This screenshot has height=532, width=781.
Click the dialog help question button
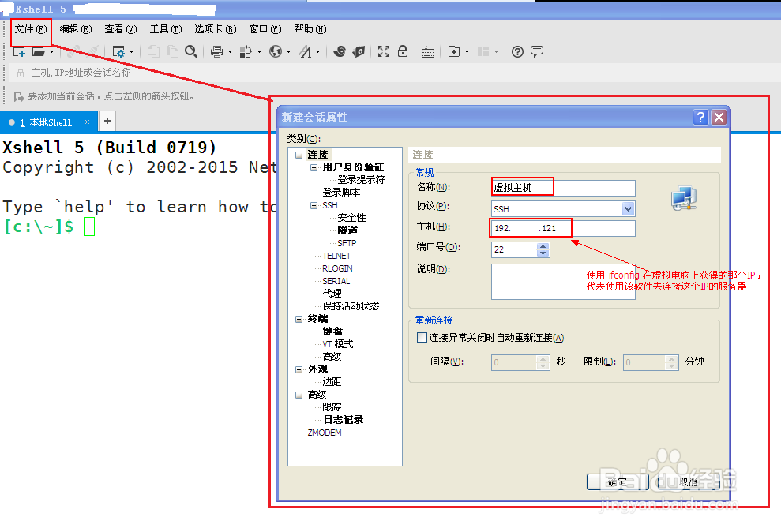[x=700, y=118]
